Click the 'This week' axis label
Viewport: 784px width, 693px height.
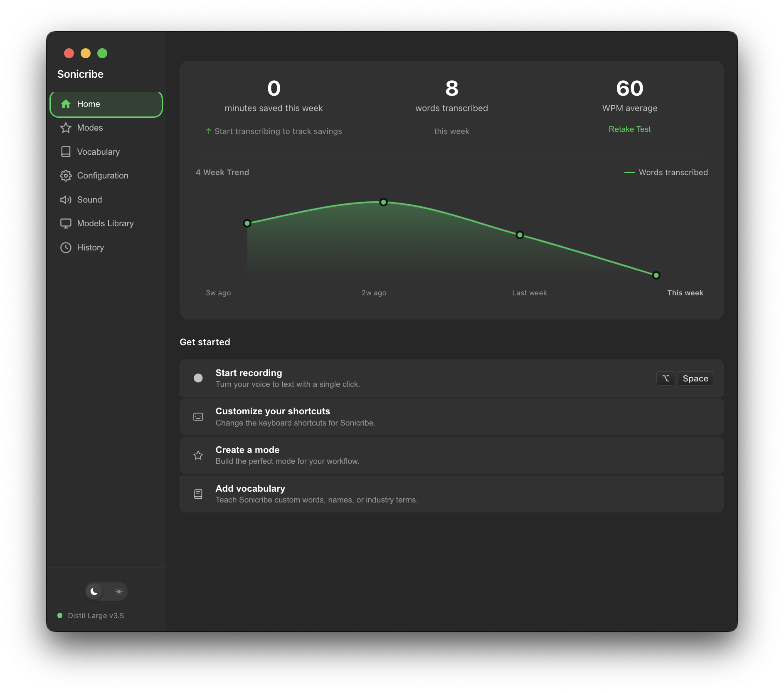point(685,293)
